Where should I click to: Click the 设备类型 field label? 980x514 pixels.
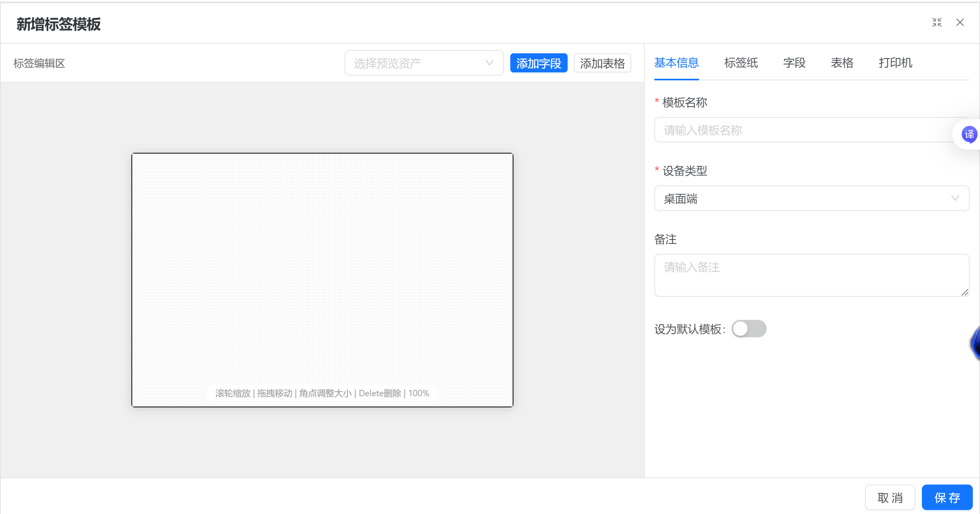[685, 171]
